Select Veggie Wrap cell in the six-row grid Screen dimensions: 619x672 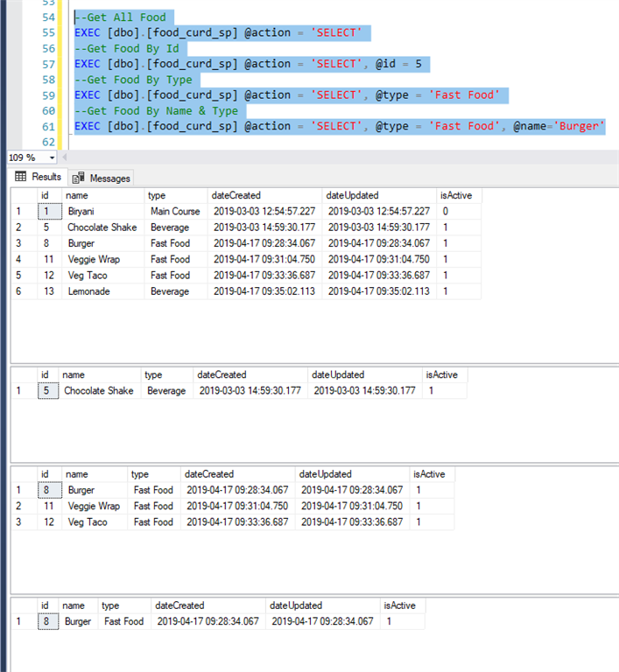click(103, 259)
